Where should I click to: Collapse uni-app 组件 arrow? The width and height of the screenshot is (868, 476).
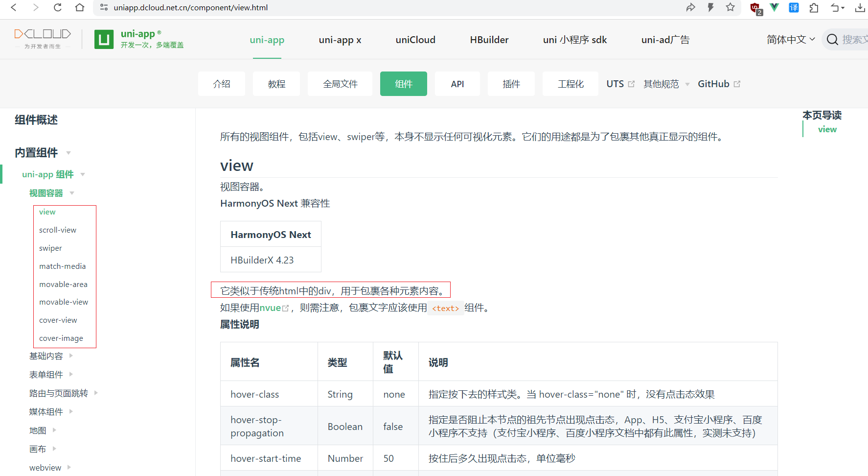83,174
